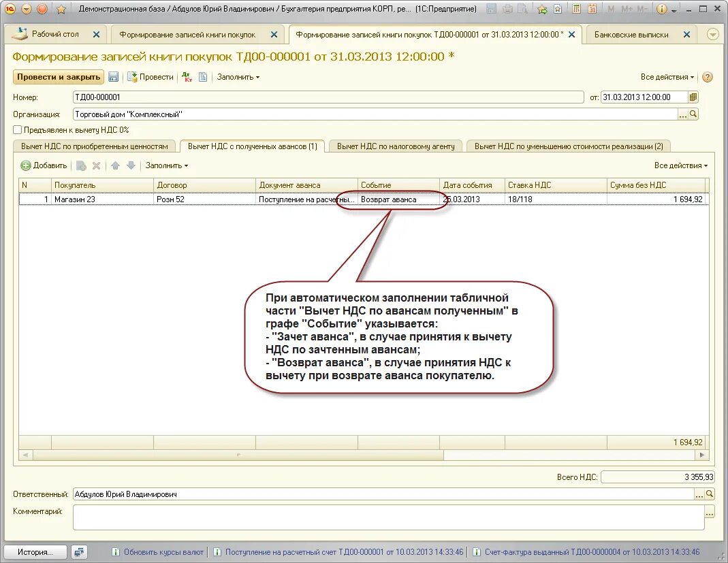
Task: Click the Ответственный select button (three dots)
Action: point(699,494)
